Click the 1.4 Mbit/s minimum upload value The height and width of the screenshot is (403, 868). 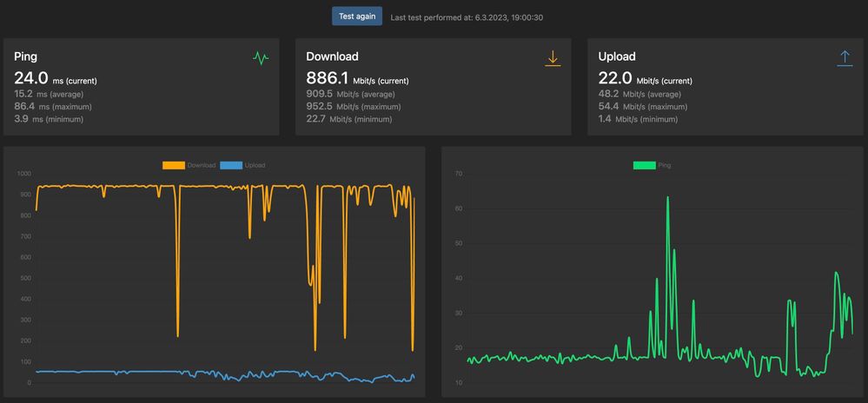(638, 119)
